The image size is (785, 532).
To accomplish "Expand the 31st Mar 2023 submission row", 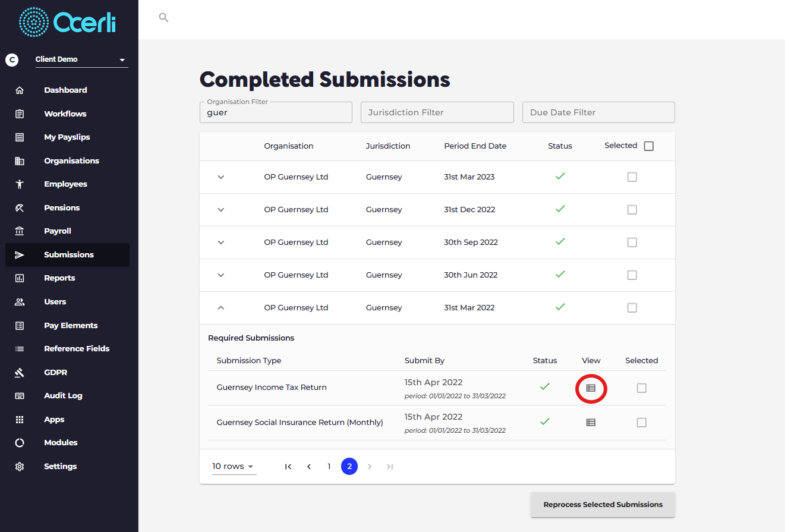I will click(221, 177).
